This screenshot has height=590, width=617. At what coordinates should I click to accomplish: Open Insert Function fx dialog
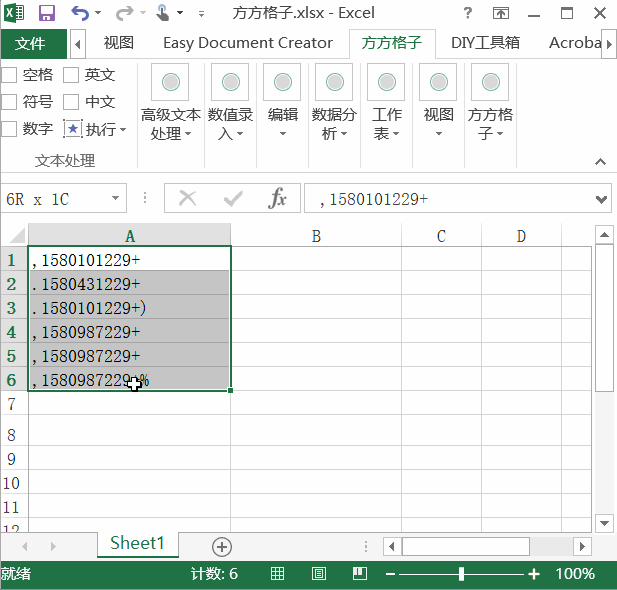pyautogui.click(x=278, y=198)
